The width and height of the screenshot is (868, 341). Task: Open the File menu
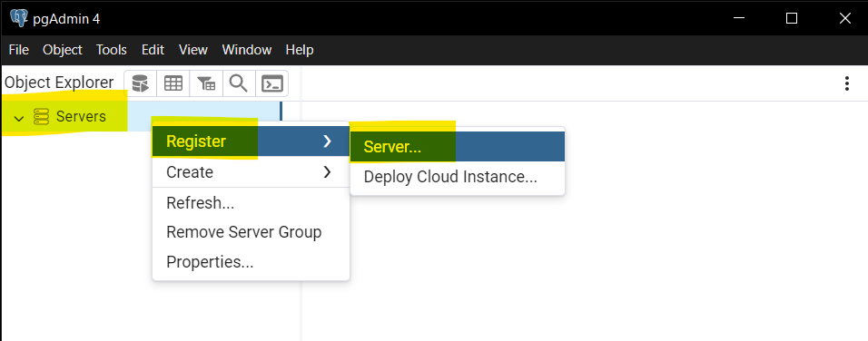pos(19,50)
